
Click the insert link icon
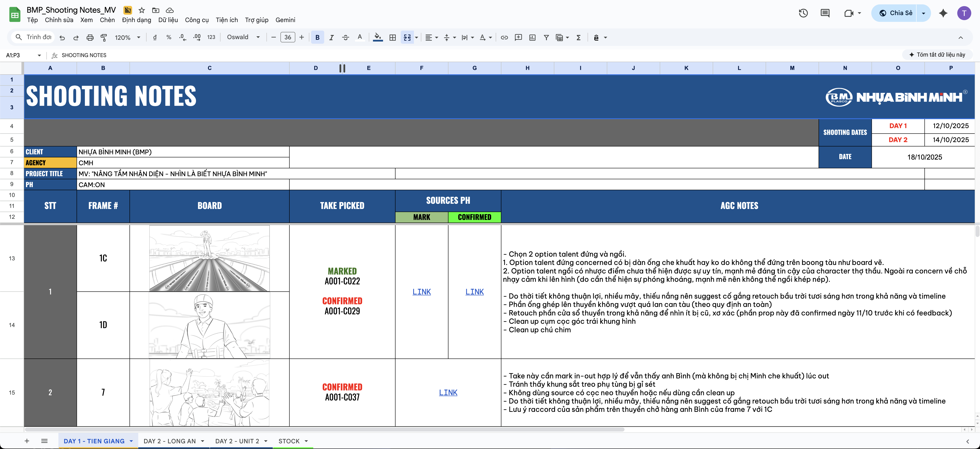pyautogui.click(x=504, y=37)
